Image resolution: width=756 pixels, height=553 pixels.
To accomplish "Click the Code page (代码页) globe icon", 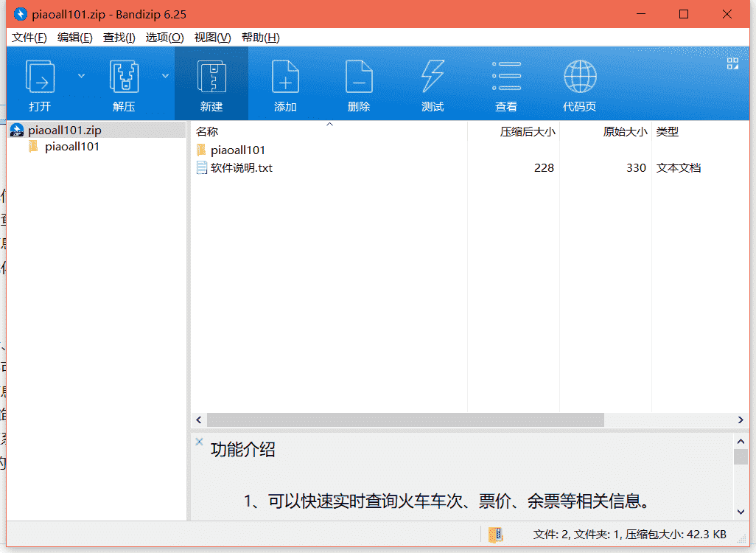I will [x=580, y=76].
